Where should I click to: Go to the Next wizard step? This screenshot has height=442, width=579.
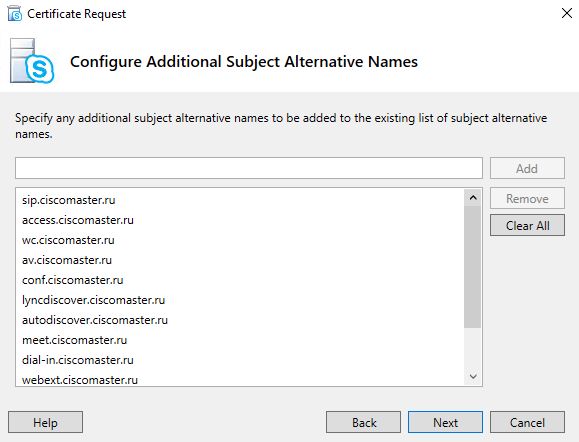click(x=445, y=422)
